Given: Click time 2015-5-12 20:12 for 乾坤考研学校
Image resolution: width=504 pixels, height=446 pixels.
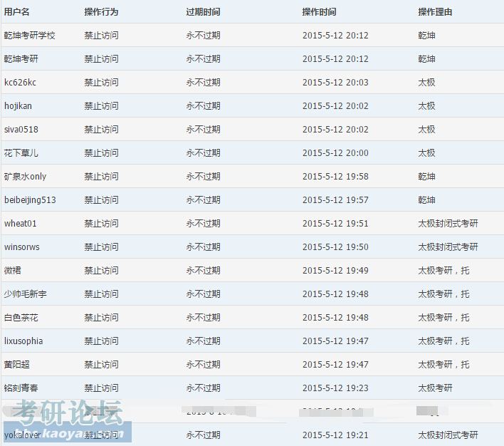Looking at the screenshot, I should coord(335,36).
